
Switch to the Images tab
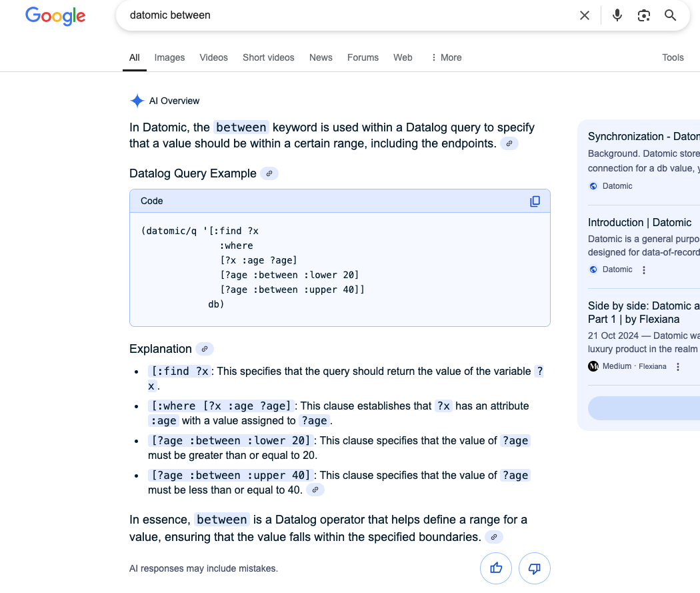click(x=169, y=57)
